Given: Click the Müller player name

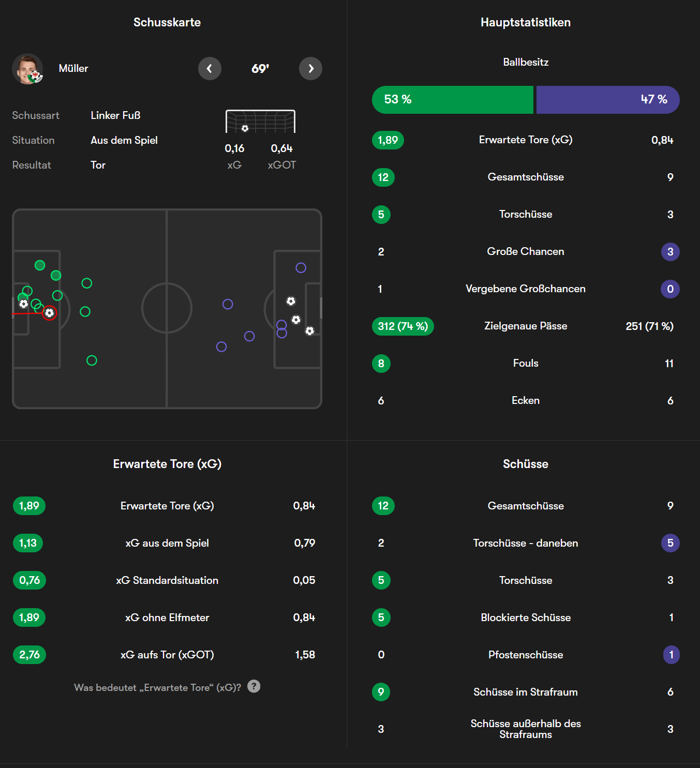Looking at the screenshot, I should pyautogui.click(x=73, y=68).
